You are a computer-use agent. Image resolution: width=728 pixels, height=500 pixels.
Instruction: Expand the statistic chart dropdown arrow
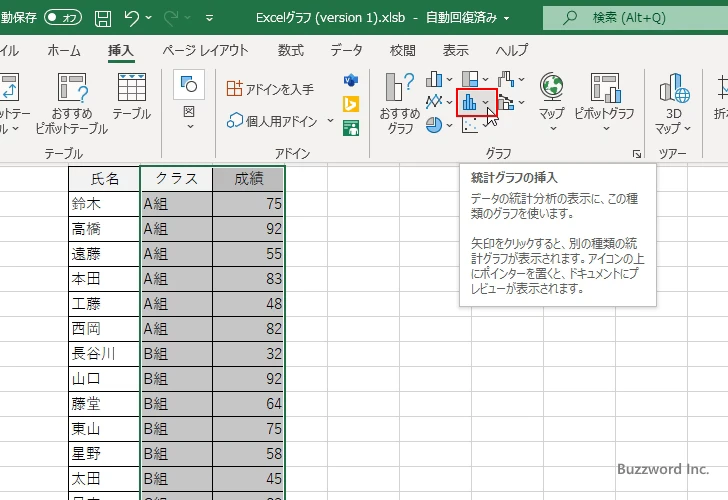pyautogui.click(x=486, y=102)
